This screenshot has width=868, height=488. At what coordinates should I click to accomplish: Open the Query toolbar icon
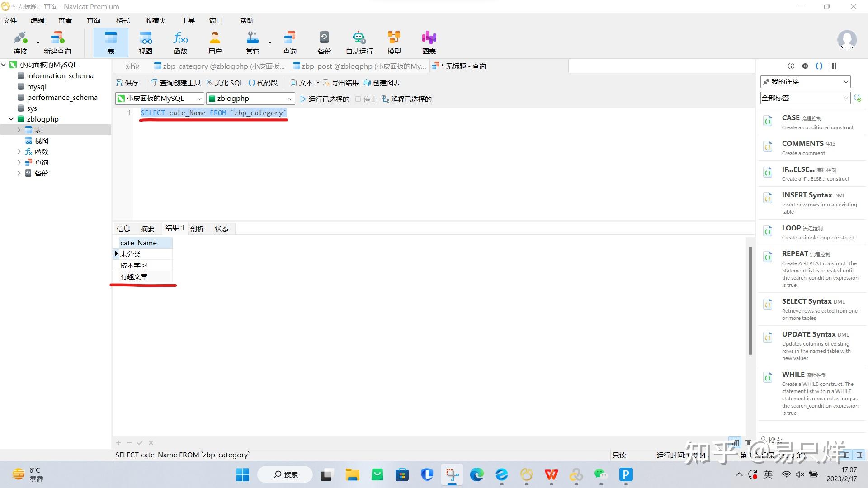290,42
